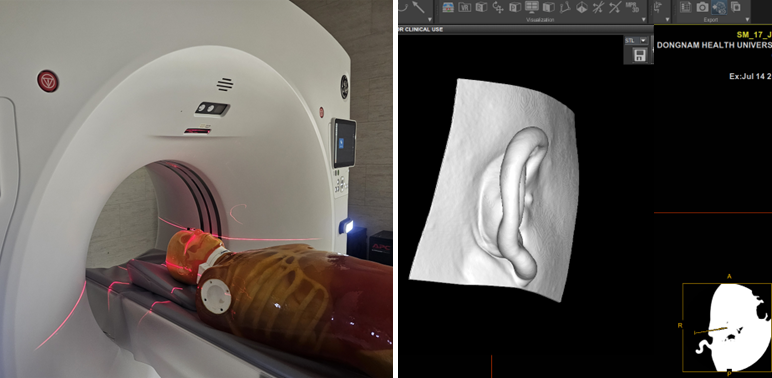Select the polyline measurement tool
This screenshot has height=378, width=772.
tap(566, 7)
